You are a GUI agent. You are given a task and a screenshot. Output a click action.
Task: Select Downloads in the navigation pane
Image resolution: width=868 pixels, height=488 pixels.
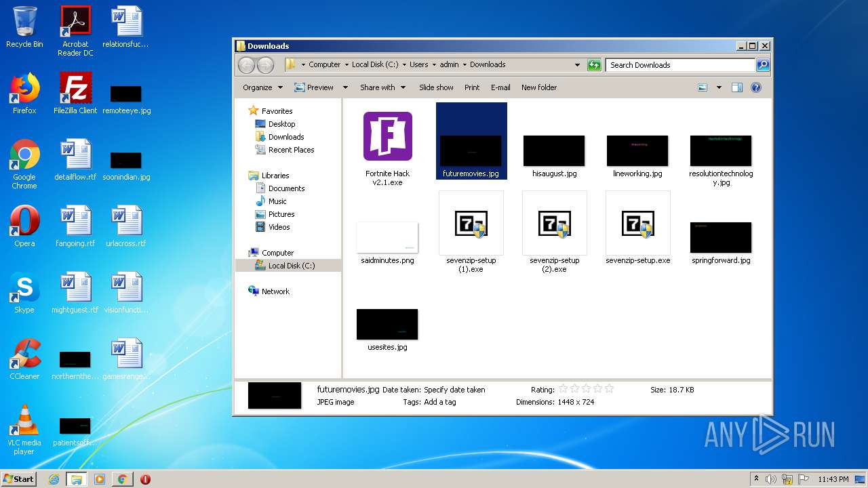[285, 137]
